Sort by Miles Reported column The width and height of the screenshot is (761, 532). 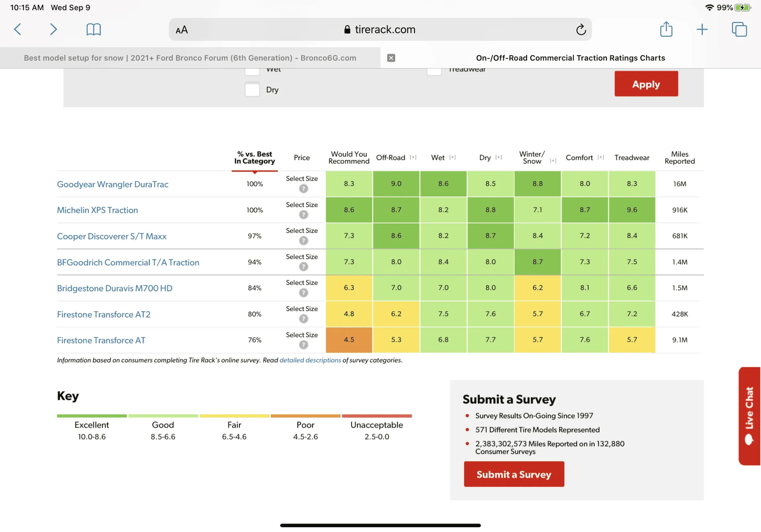click(x=680, y=157)
